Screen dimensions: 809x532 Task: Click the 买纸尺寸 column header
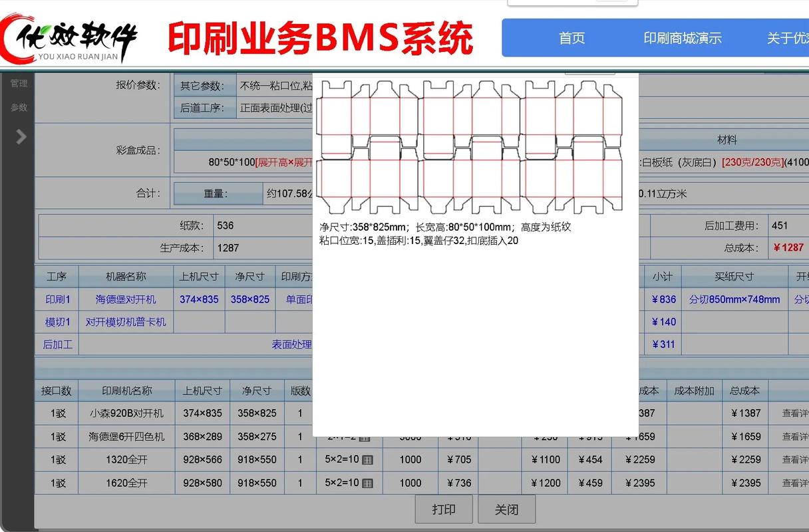click(x=734, y=277)
